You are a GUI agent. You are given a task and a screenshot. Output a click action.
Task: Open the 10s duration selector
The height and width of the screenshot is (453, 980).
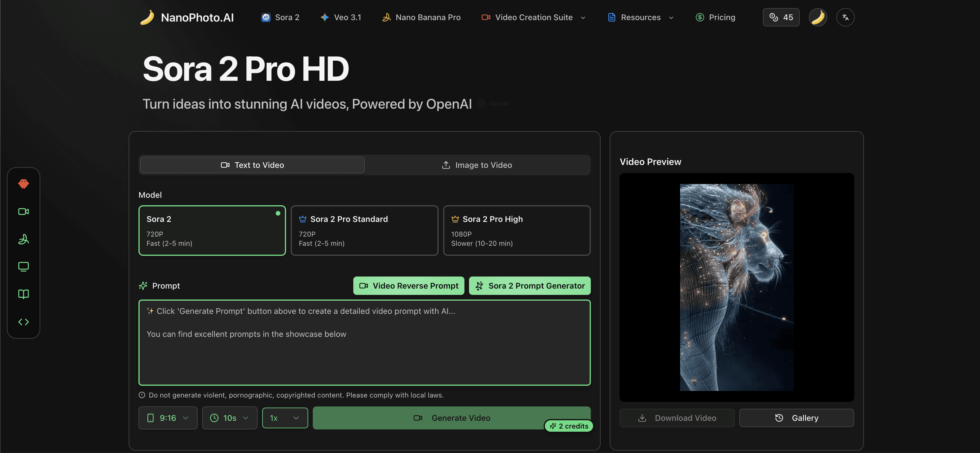pyautogui.click(x=229, y=418)
